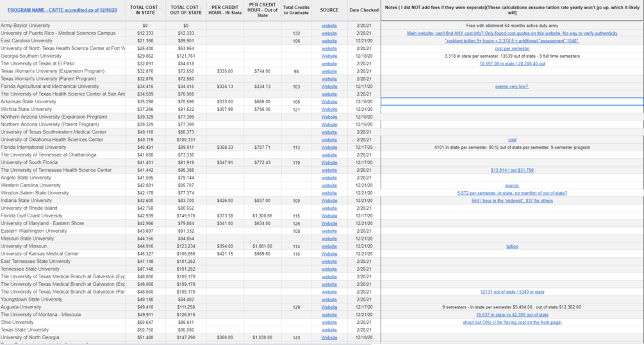644x345 pixels.
Task: Open the Website link for Georgia Southern University
Action: [x=329, y=56]
